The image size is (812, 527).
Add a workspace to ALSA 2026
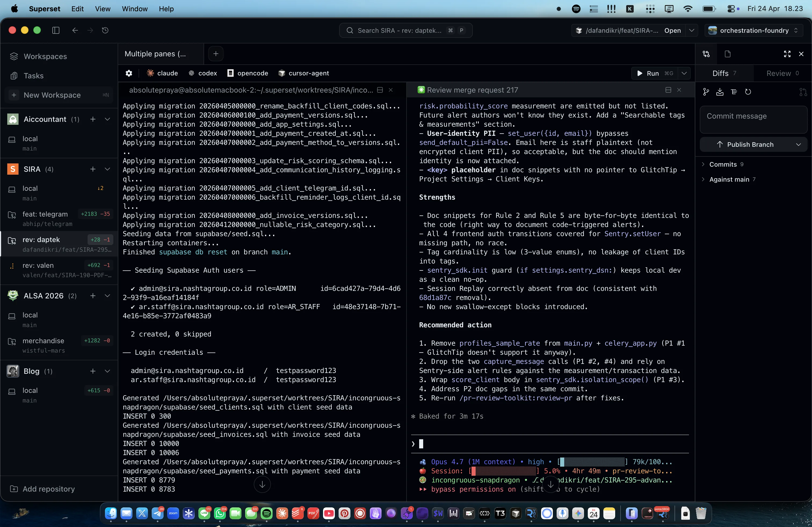(x=93, y=295)
